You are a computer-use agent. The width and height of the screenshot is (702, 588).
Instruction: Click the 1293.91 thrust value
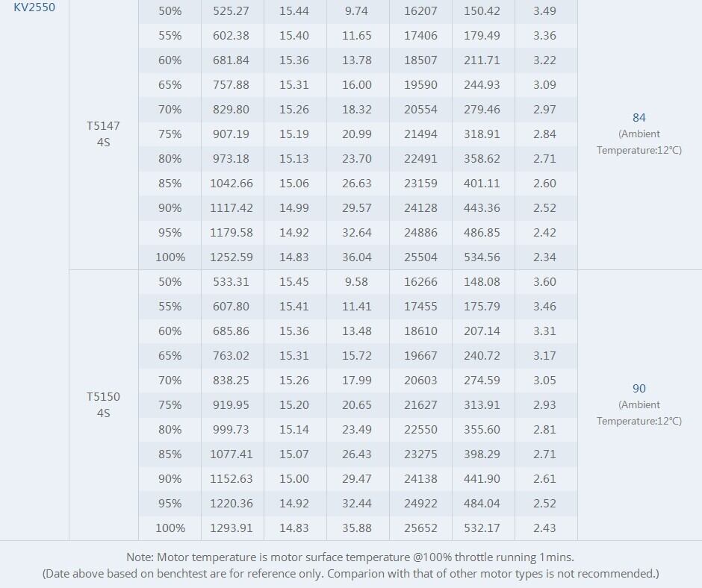click(x=232, y=528)
